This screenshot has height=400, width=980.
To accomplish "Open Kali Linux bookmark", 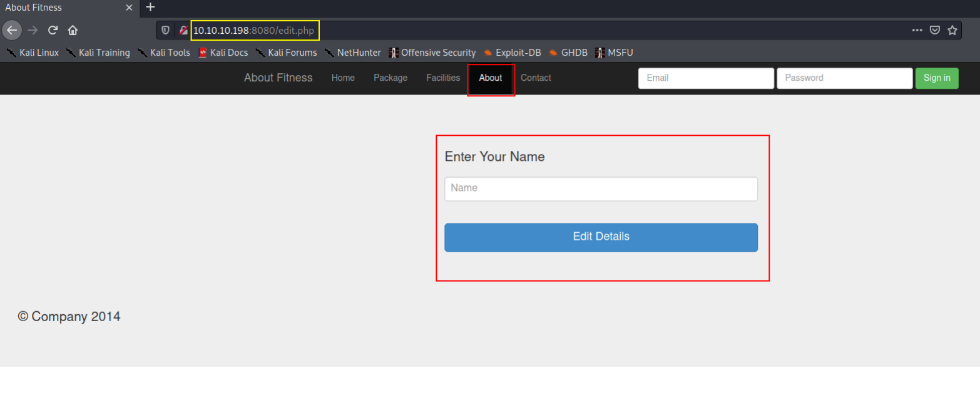I will click(33, 53).
